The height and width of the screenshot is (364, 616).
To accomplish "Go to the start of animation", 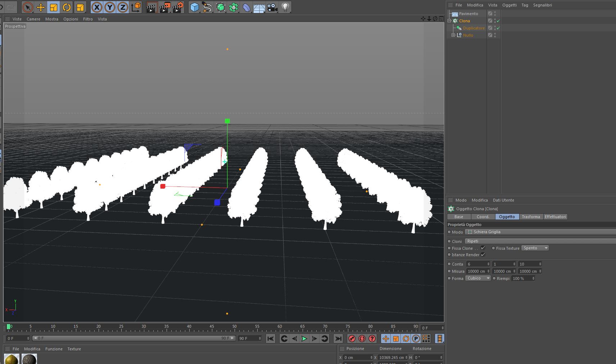I will click(271, 338).
